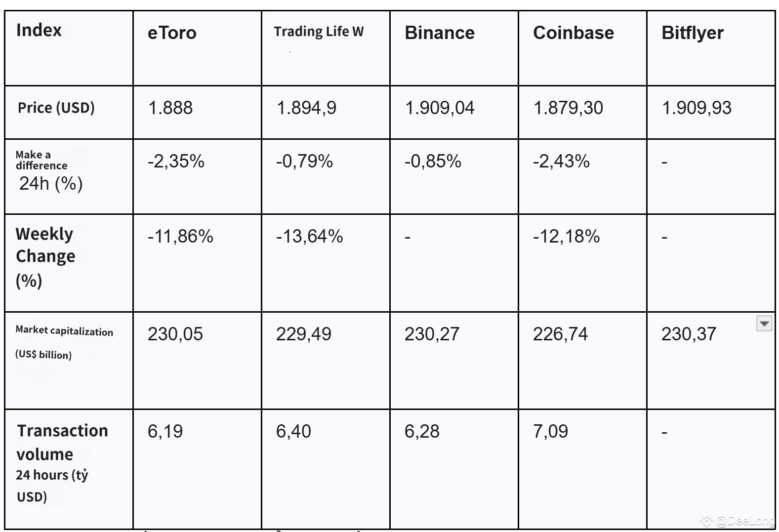
Task: Select Coinbase market cap 226,74
Action: point(560,334)
